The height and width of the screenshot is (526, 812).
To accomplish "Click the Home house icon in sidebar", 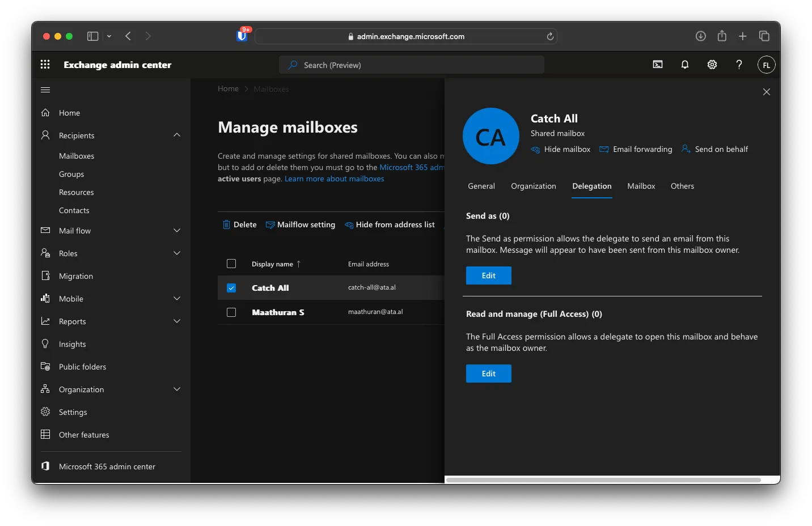I will [45, 113].
